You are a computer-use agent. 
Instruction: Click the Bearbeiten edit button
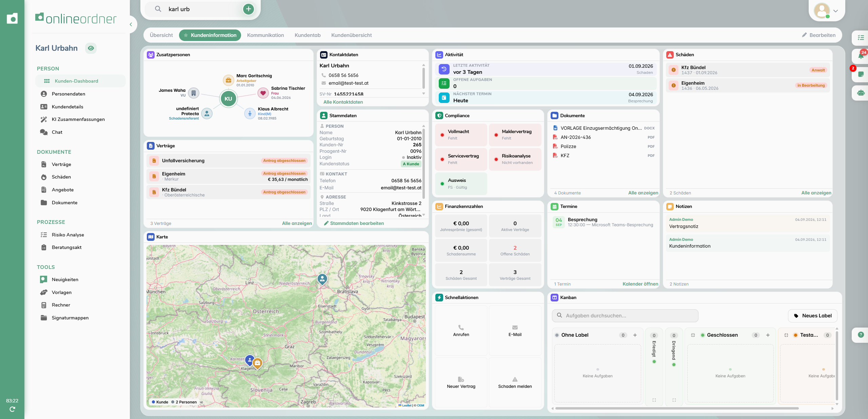(x=819, y=35)
